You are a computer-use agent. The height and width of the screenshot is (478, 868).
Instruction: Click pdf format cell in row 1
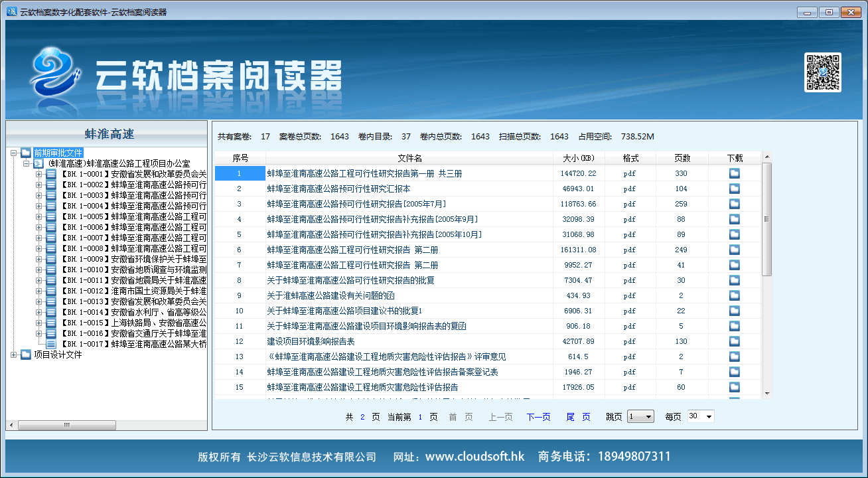pos(630,173)
